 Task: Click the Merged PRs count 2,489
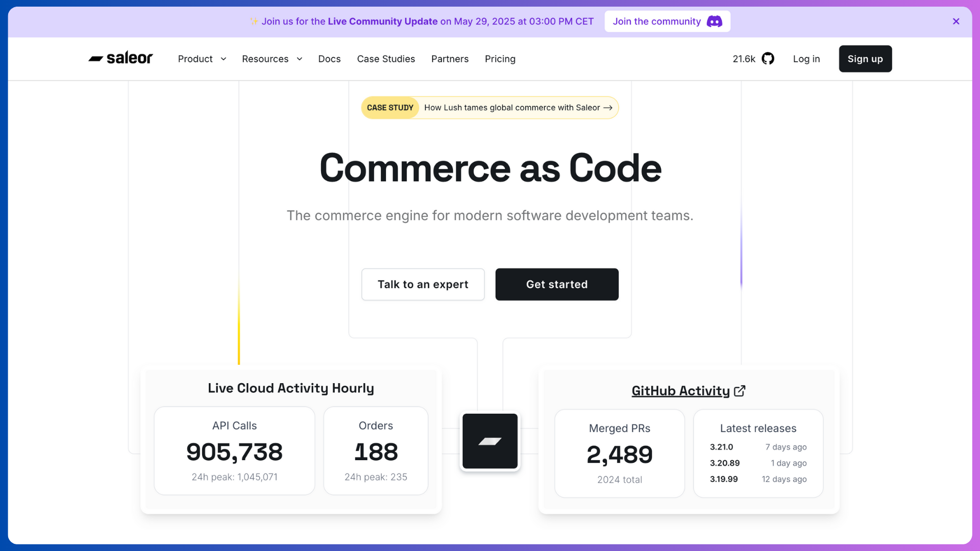click(x=620, y=455)
